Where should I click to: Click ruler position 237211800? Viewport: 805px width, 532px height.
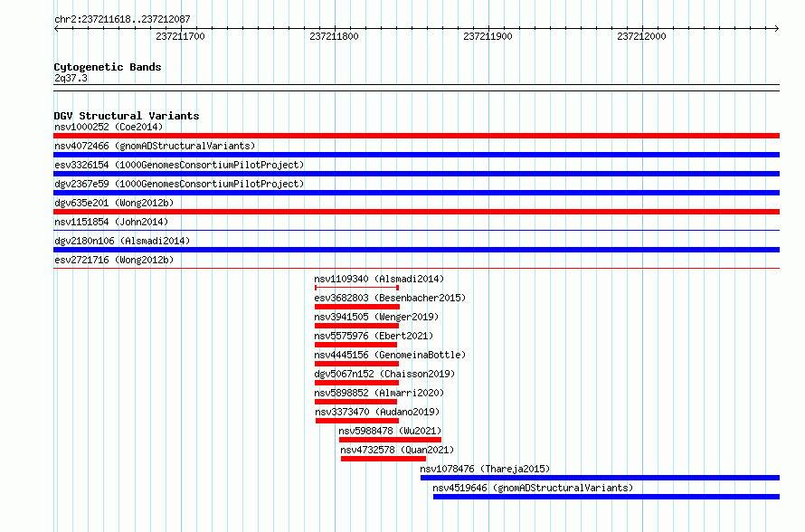pos(335,36)
